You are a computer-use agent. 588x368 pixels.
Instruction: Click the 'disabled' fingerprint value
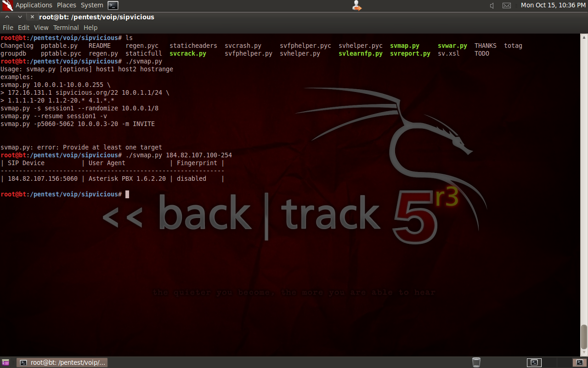192,178
